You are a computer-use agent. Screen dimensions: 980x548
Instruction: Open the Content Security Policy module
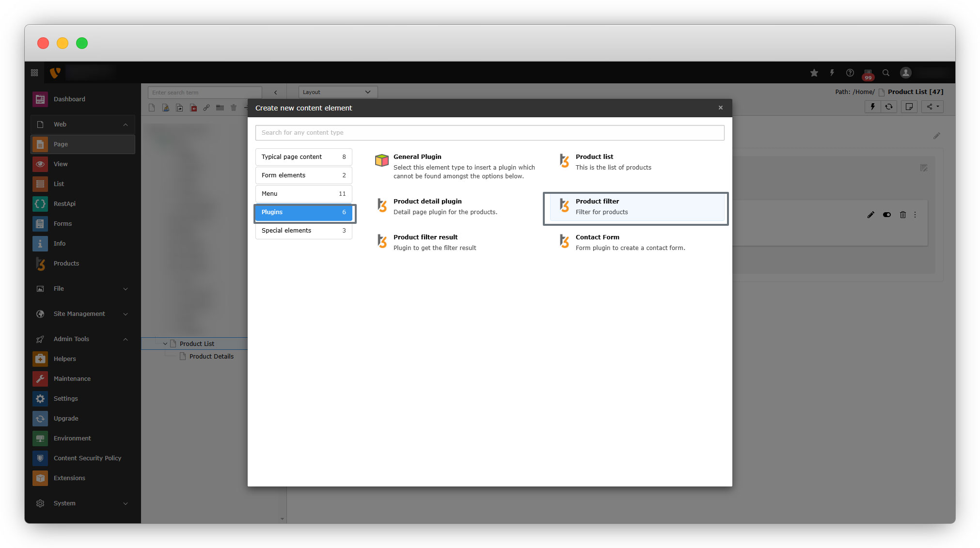click(x=87, y=458)
